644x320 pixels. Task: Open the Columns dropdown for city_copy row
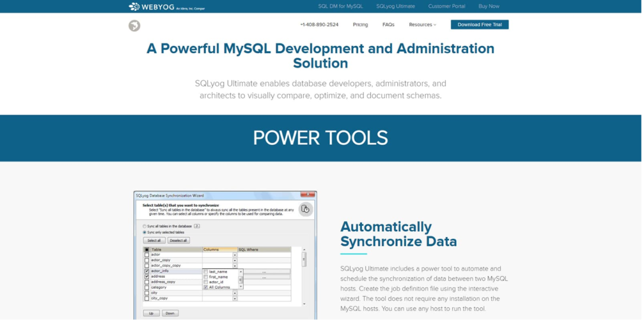coord(235,299)
